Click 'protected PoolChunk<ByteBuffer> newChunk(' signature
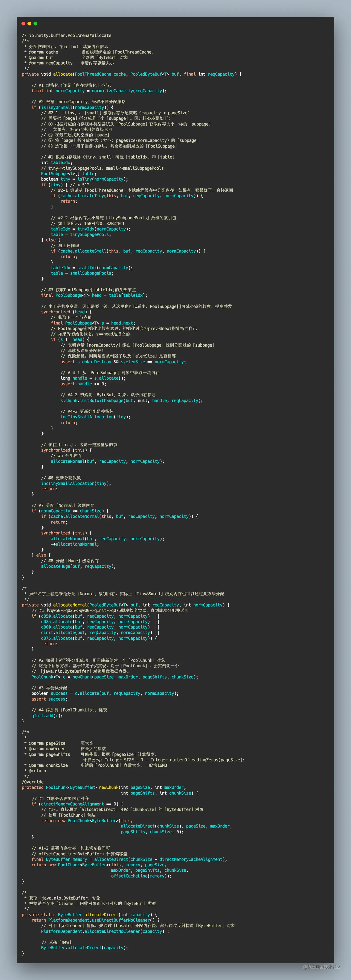The width and height of the screenshot is (351, 980). pyautogui.click(x=104, y=788)
